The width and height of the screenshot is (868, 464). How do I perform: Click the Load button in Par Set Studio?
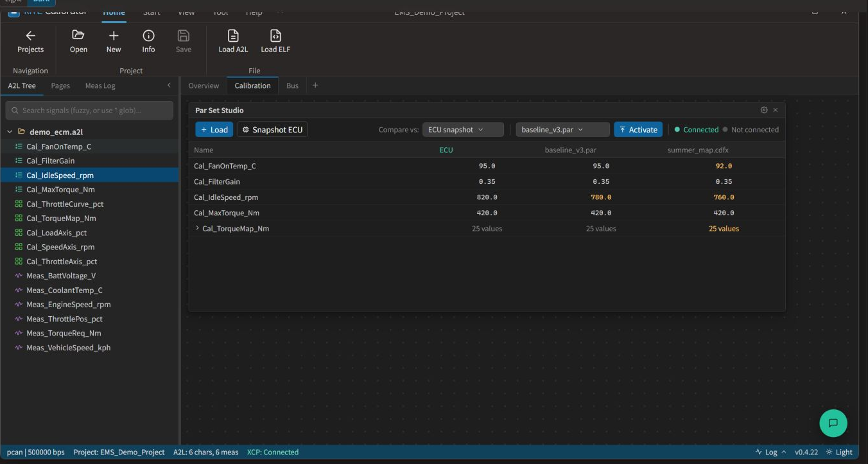[214, 130]
